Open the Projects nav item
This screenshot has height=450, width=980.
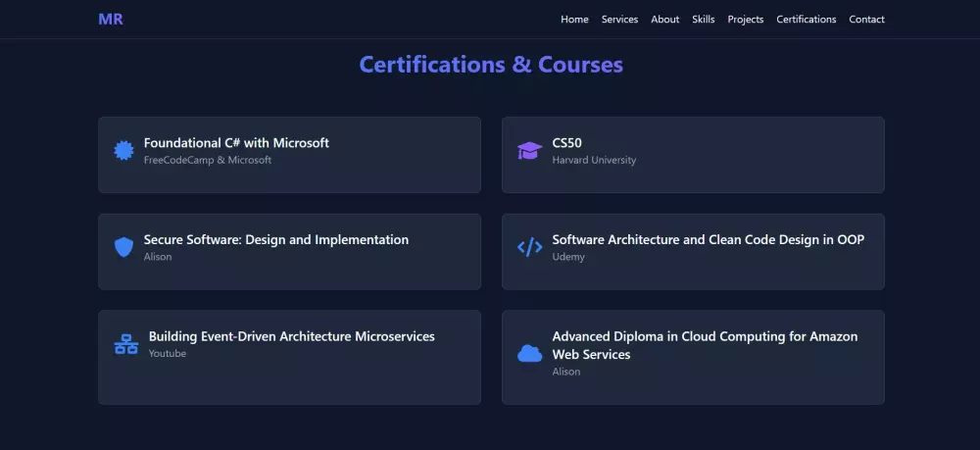click(745, 20)
